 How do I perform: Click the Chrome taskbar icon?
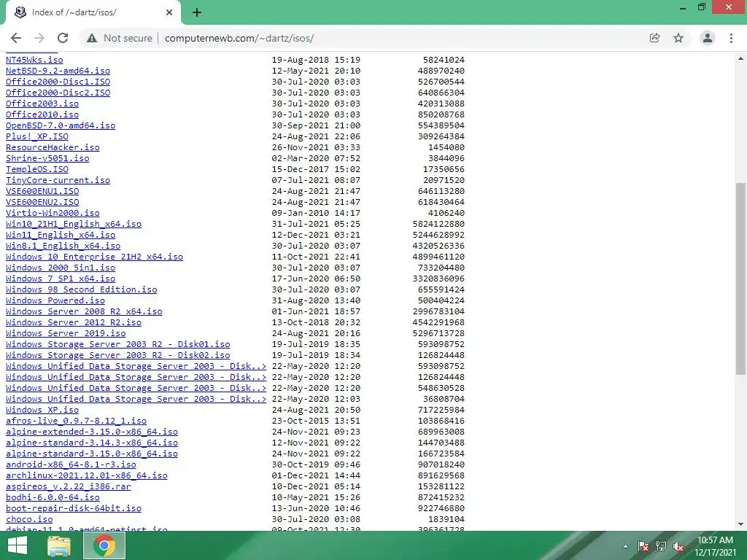tap(104, 545)
